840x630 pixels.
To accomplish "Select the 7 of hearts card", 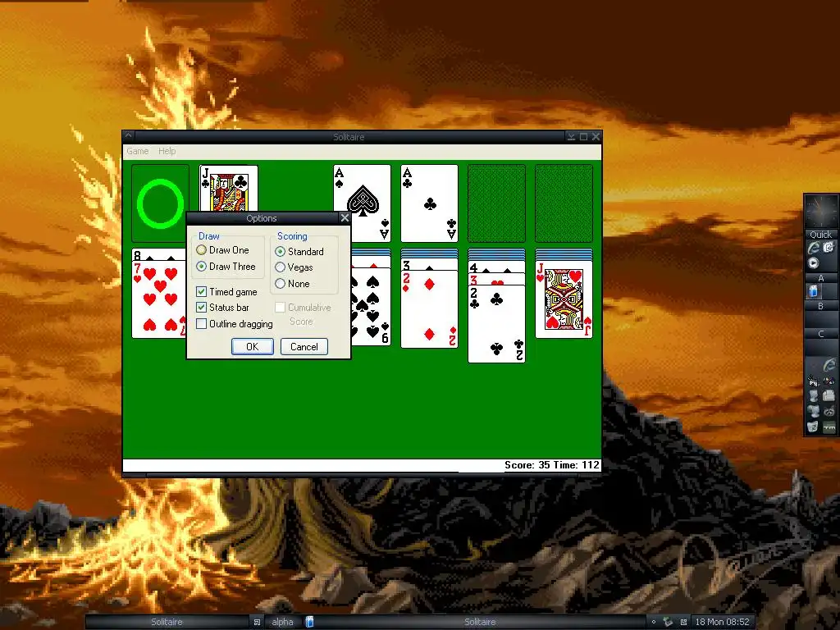I will coord(158,300).
